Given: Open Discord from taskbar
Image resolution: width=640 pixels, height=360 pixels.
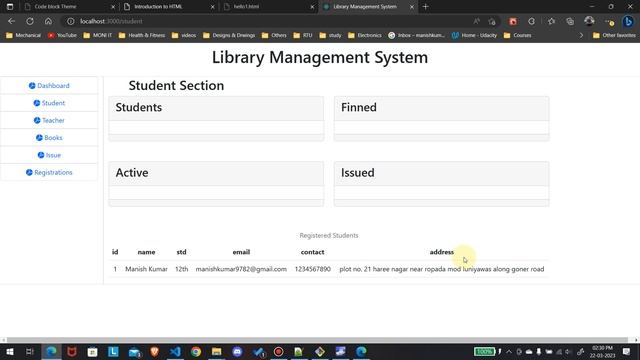Looking at the screenshot, I should 237,351.
